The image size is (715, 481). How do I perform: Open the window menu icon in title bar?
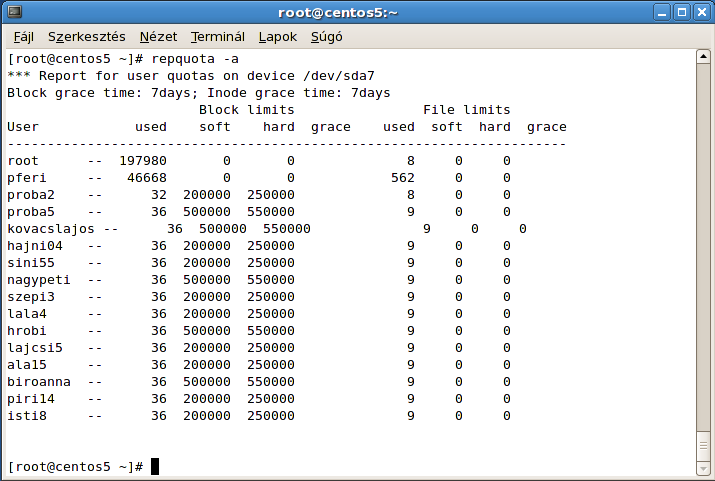click(12, 12)
